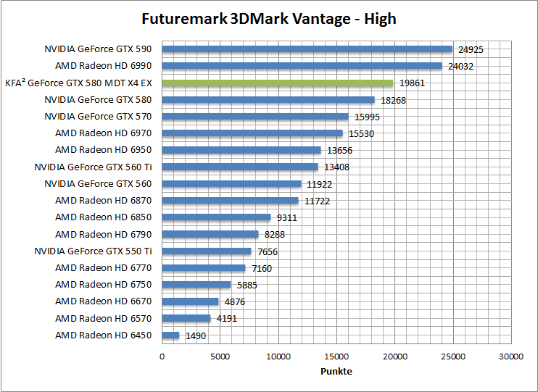This screenshot has width=538, height=392.
Task: Click the Radeon HD 6950 bar
Action: [x=241, y=149]
